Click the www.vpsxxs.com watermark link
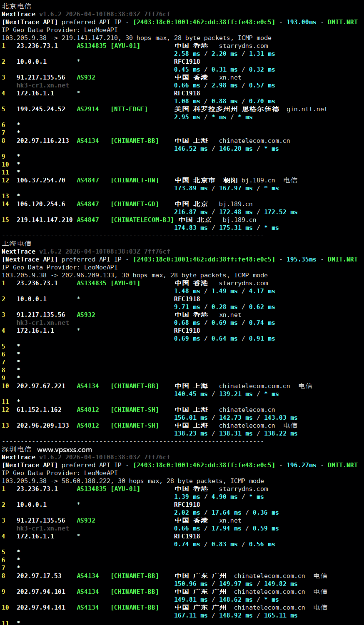 [65, 450]
